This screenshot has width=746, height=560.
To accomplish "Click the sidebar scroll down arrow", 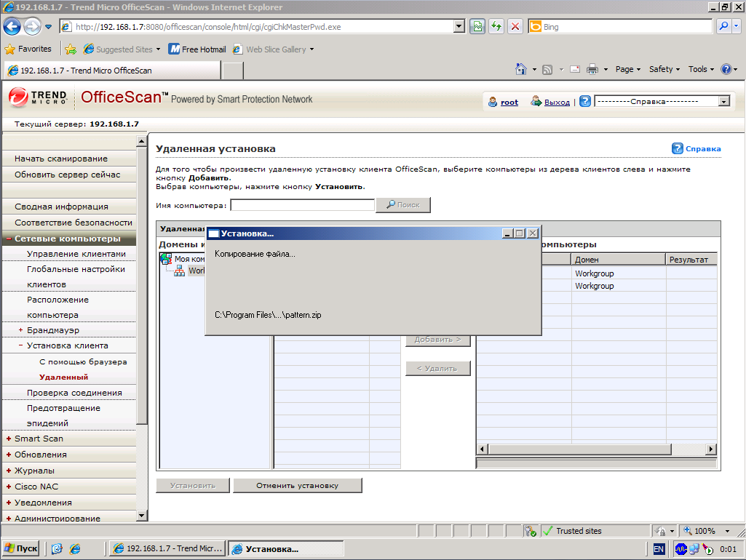I will (x=141, y=516).
